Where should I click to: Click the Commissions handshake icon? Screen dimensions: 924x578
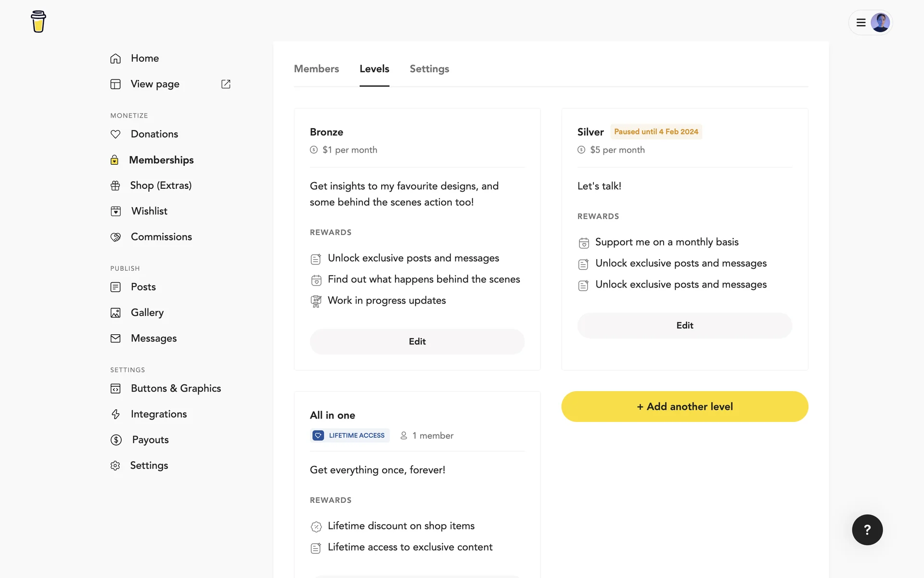[115, 237]
